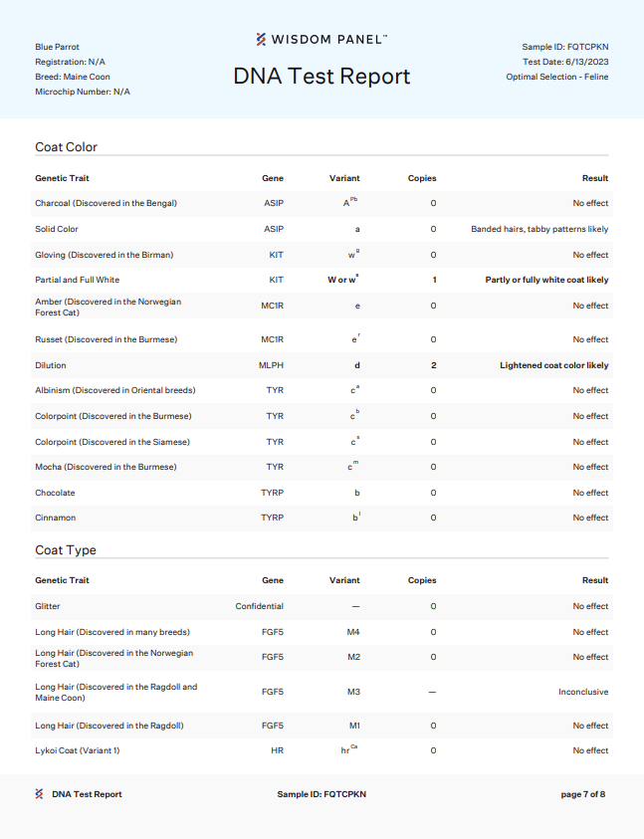Click the MLPH gene cell
This screenshot has width=644, height=839.
pyautogui.click(x=271, y=365)
